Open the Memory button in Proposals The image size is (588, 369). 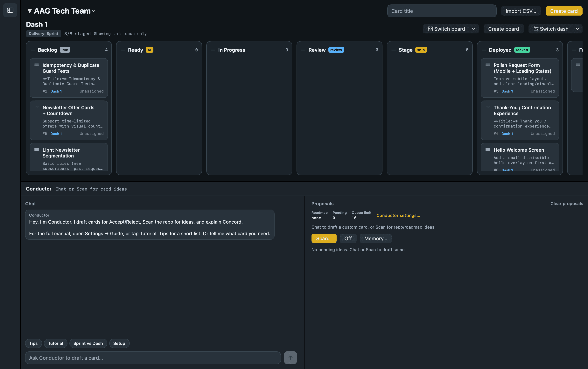[376, 238]
